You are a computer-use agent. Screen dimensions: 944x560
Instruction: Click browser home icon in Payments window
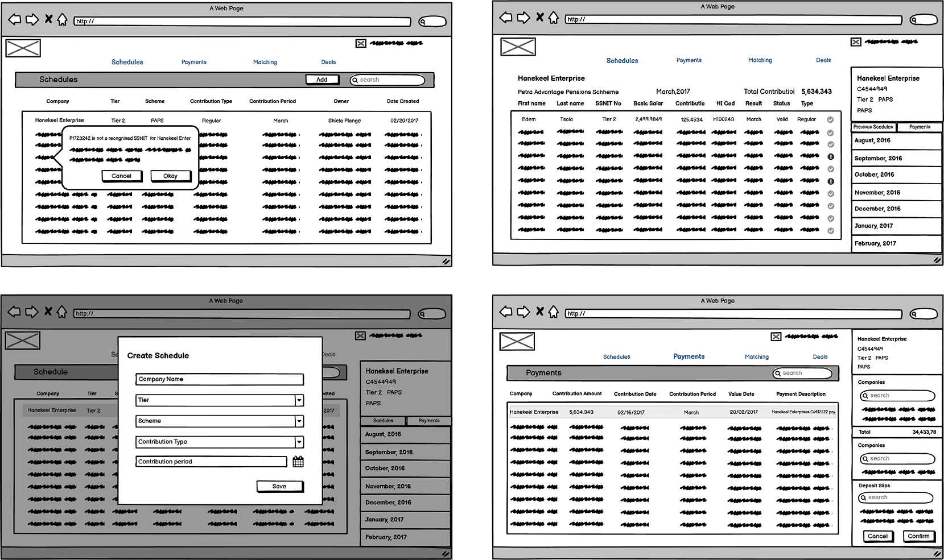[553, 312]
